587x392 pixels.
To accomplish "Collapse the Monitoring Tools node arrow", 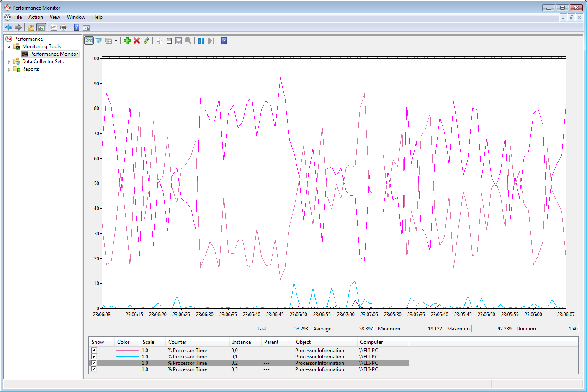I will tap(9, 47).
